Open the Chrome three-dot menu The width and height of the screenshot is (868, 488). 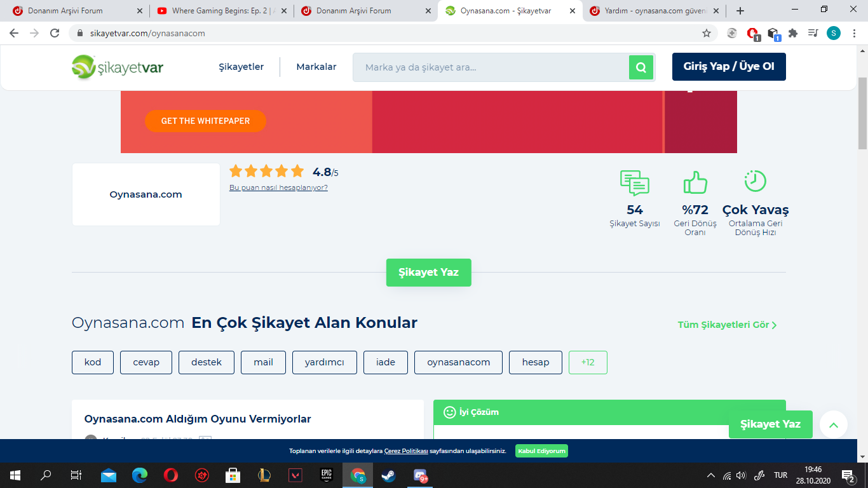853,33
